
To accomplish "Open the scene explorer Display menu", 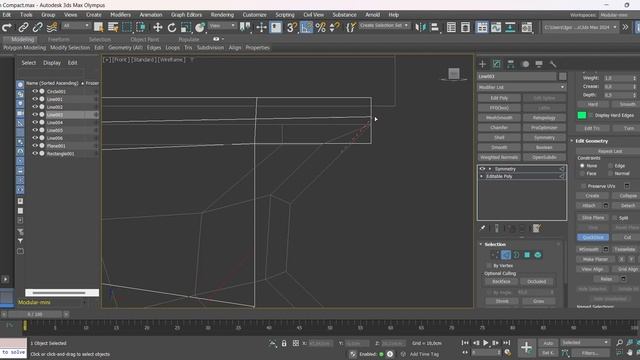I will (x=52, y=63).
